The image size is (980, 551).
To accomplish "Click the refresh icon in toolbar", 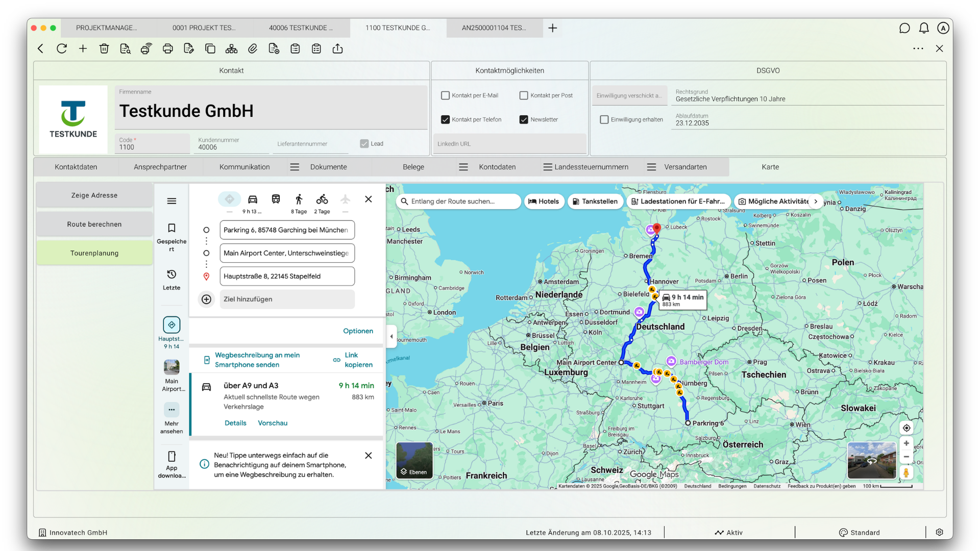I will pyautogui.click(x=62, y=48).
